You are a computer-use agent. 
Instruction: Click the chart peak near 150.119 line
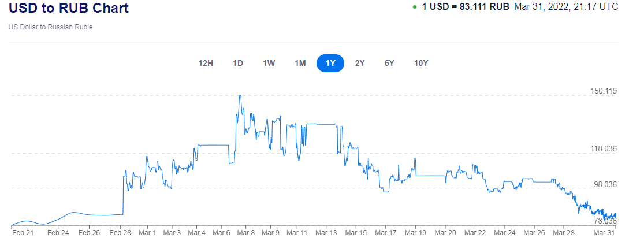[x=240, y=96]
